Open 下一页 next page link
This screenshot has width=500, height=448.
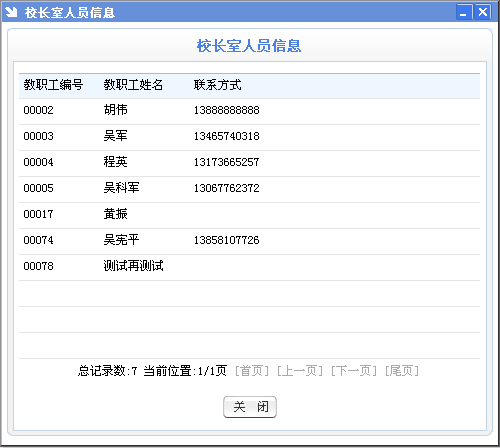click(354, 371)
